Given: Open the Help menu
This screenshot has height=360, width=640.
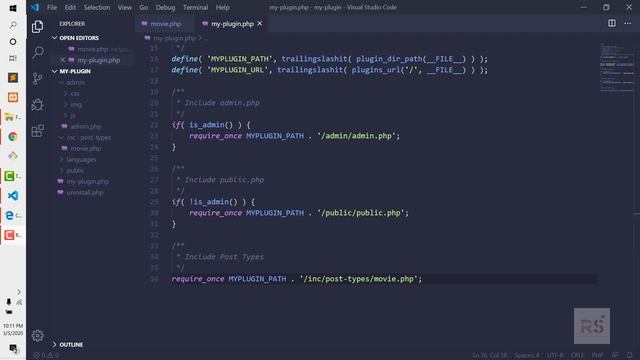Looking at the screenshot, I should (222, 7).
